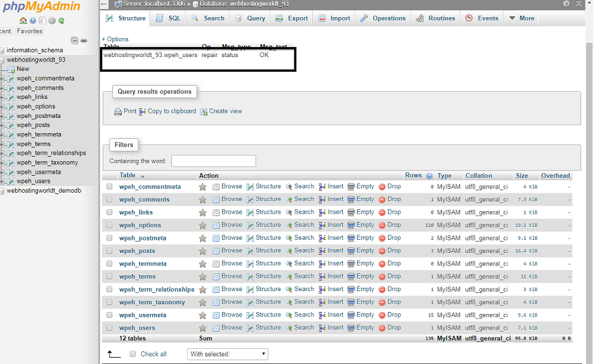Click the favorite star for wpeh_posts

coord(202,251)
